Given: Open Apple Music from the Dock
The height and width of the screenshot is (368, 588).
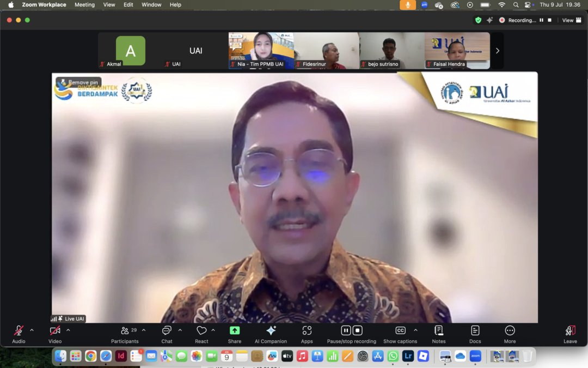Looking at the screenshot, I should 302,356.
